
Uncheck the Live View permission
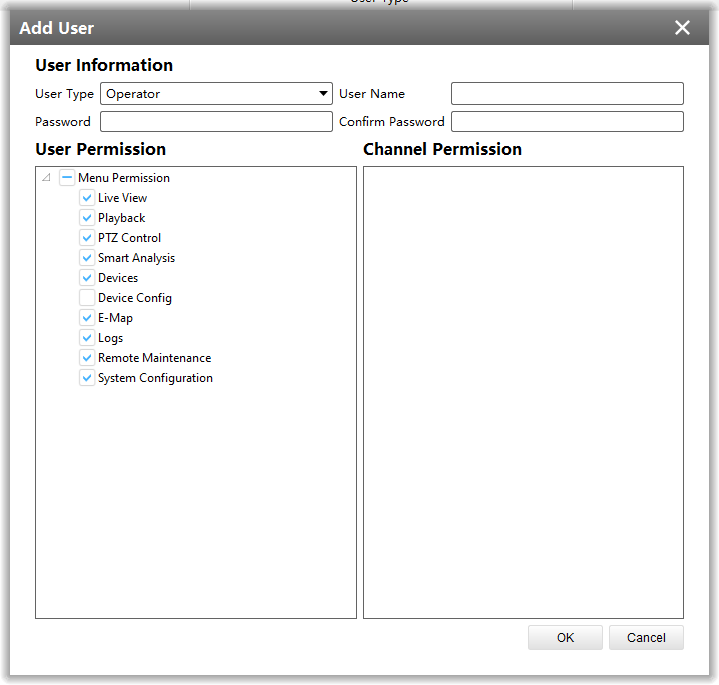pos(87,198)
